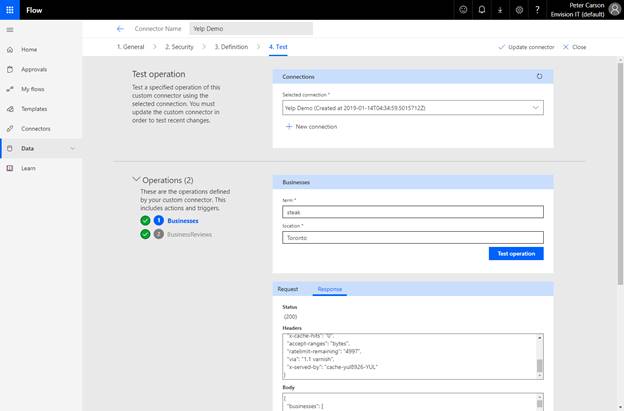Open the Home page
Image resolution: width=624 pixels, height=411 pixels.
tap(29, 50)
